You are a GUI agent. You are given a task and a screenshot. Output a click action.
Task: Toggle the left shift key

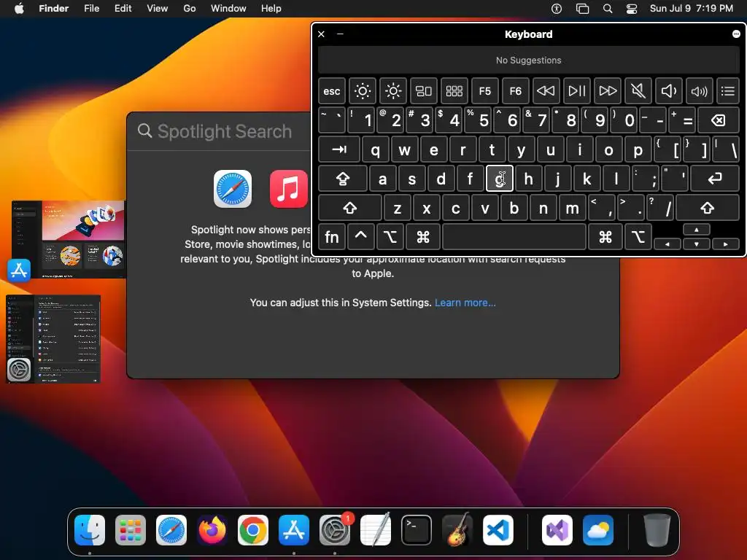(x=350, y=208)
